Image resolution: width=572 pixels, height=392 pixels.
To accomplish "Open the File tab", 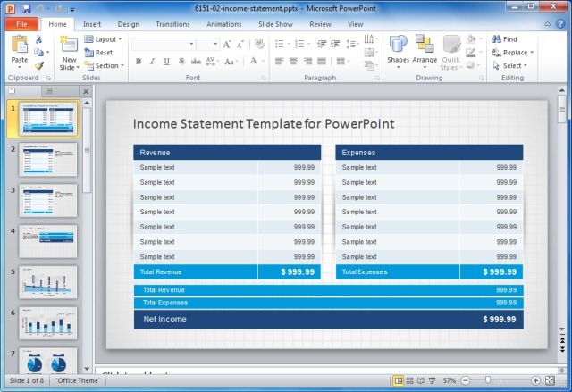I will (21, 24).
